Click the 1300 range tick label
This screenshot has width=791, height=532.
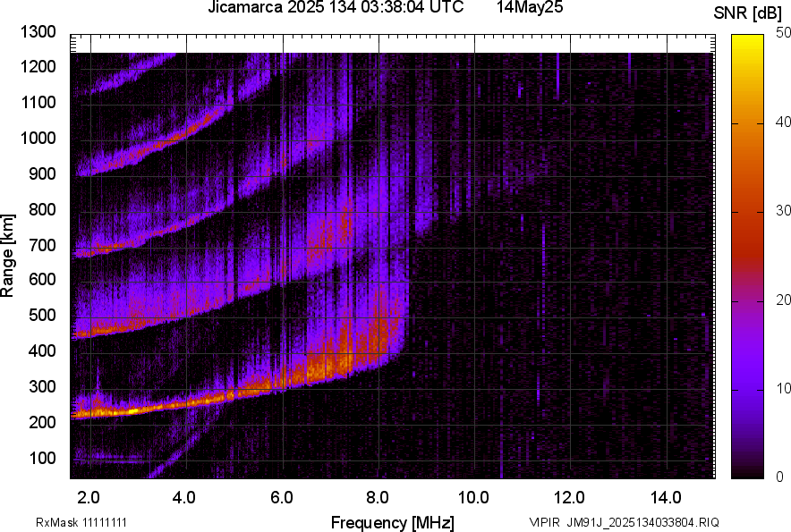[38, 32]
